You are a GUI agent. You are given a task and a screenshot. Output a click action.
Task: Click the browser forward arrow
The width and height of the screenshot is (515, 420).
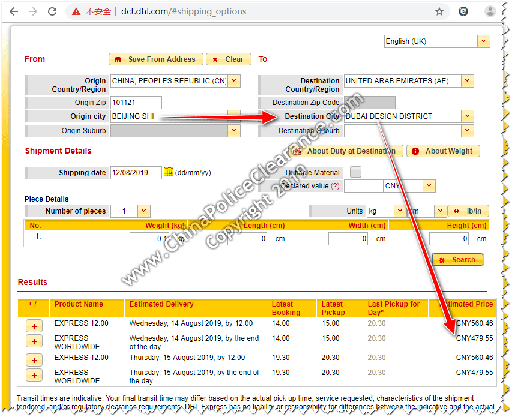(x=33, y=11)
